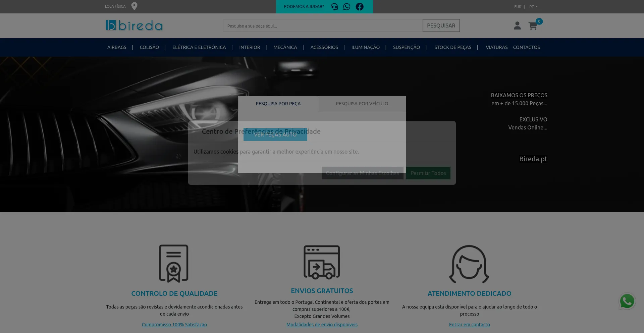This screenshot has height=333, width=644.
Task: Open the ELÉTRICA E ELETRÔNICA menu
Action: pyautogui.click(x=199, y=47)
